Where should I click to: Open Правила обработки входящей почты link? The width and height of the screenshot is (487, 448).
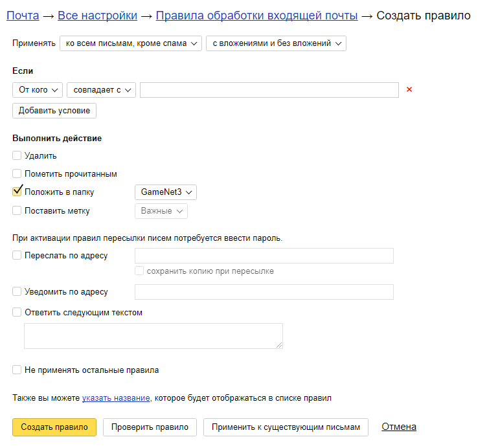[256, 15]
